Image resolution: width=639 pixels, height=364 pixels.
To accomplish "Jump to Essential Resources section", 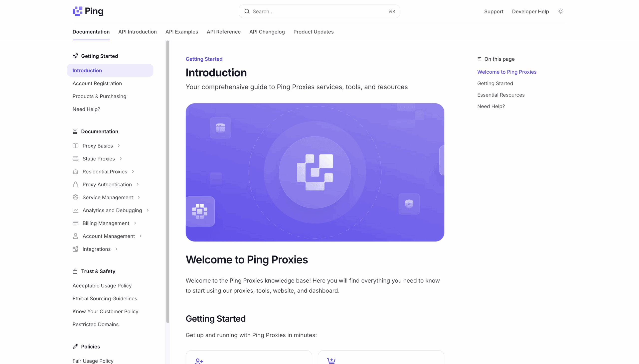I will (x=501, y=95).
